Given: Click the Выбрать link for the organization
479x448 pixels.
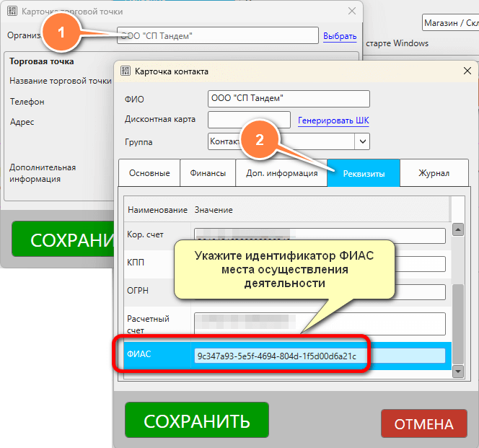Looking at the screenshot, I should 340,36.
